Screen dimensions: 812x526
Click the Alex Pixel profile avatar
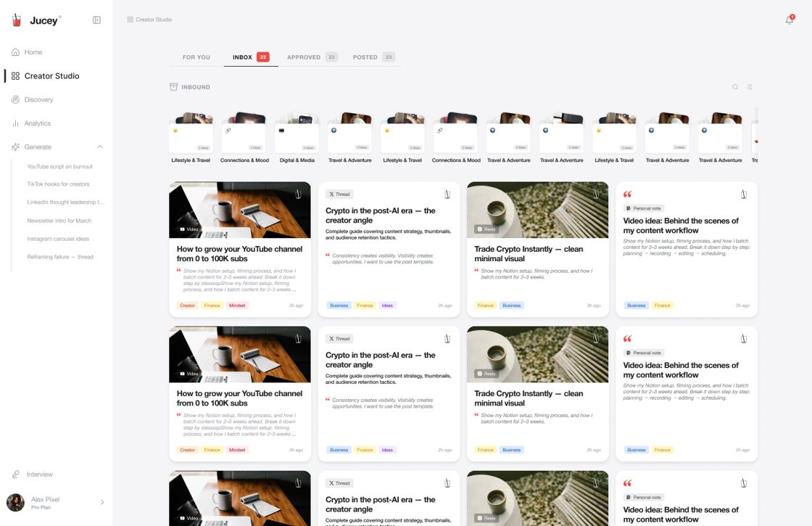15,503
